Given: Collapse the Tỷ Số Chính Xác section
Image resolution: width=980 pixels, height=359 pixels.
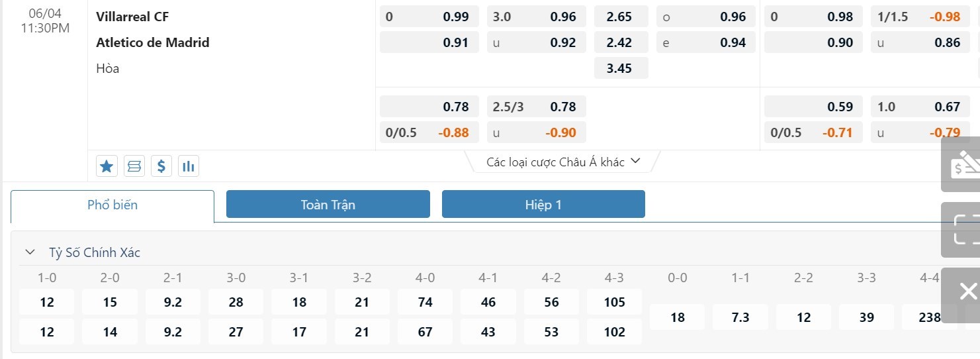Looking at the screenshot, I should point(30,252).
